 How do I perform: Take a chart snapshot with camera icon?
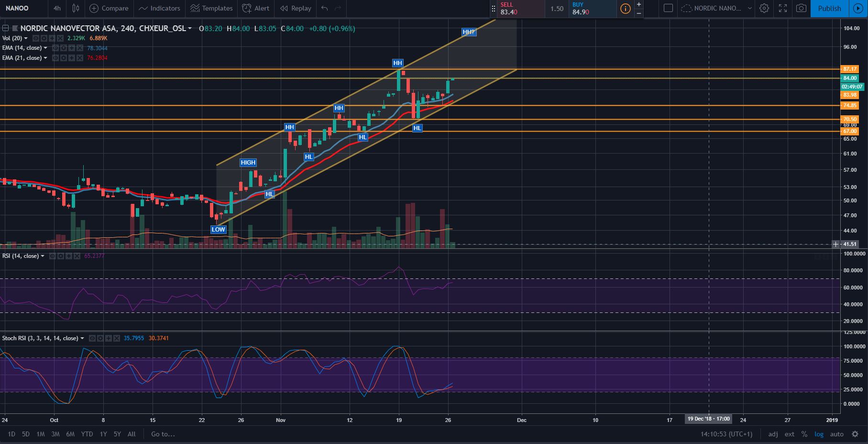(801, 8)
